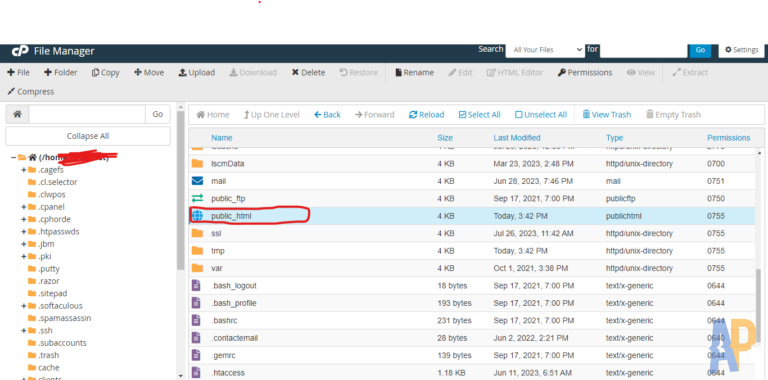Click the search Go button
The width and height of the screenshot is (768, 380).
[x=700, y=50]
